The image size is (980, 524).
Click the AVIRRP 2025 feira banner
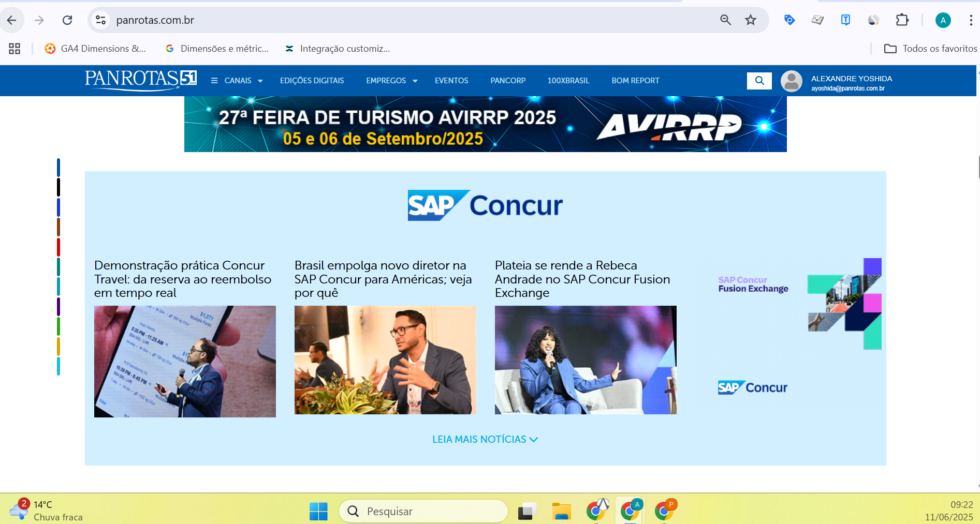486,124
